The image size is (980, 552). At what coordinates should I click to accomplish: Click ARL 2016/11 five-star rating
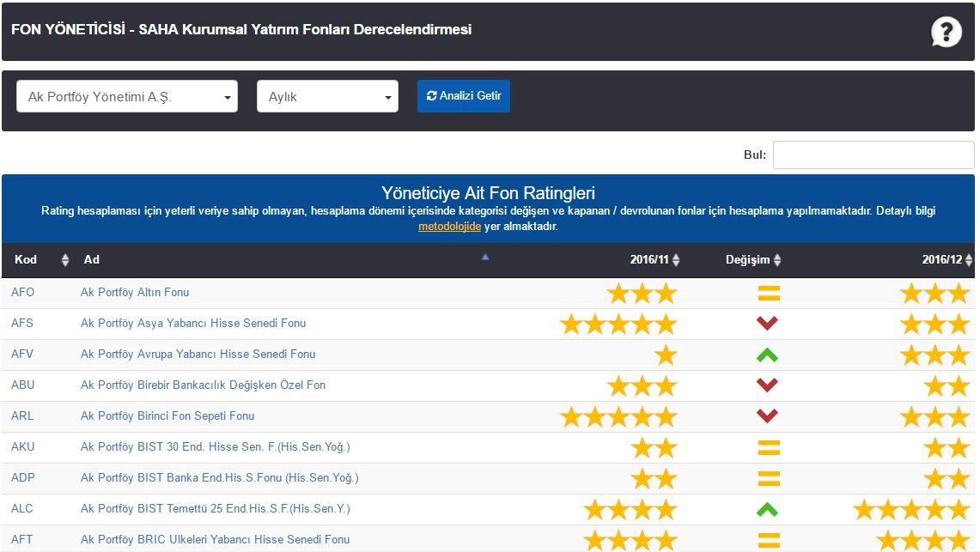coord(618,416)
